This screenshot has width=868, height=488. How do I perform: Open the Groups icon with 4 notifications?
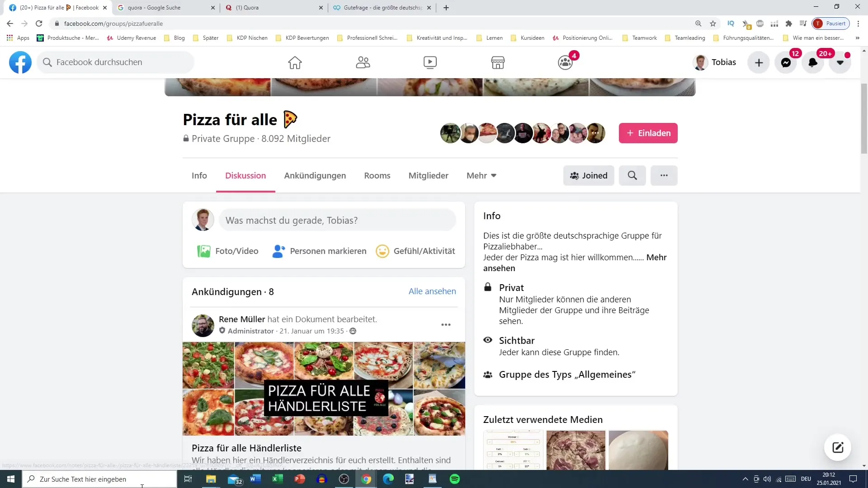[565, 62]
